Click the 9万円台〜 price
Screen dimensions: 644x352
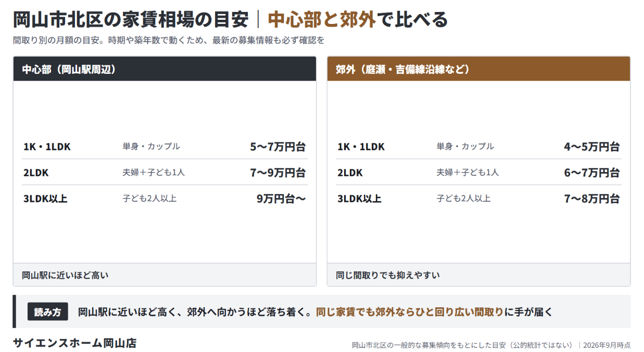pos(281,199)
